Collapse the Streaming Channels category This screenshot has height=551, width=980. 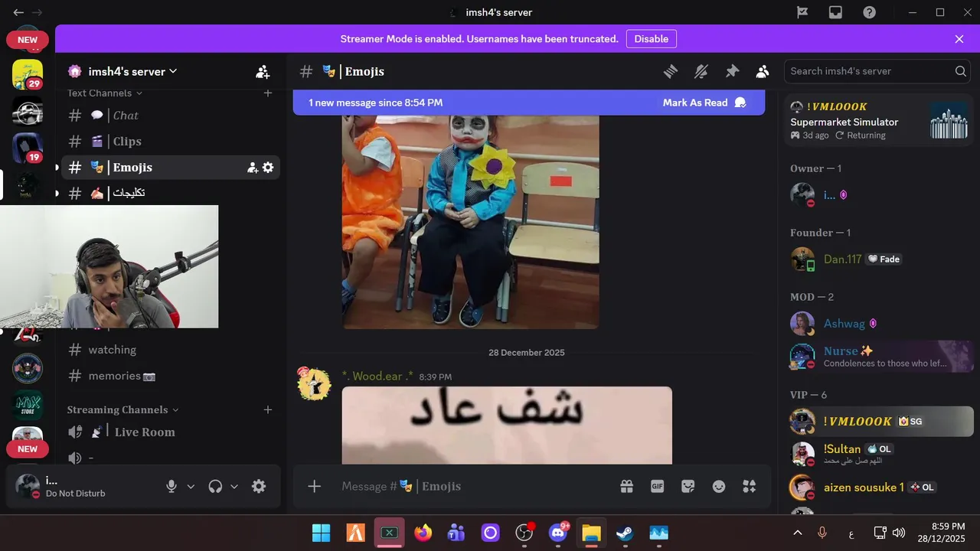click(x=122, y=410)
